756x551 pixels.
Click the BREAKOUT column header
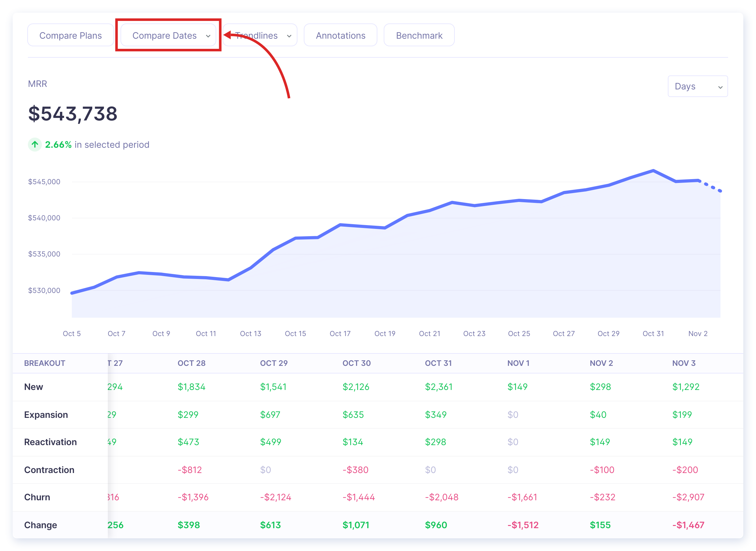(x=45, y=363)
